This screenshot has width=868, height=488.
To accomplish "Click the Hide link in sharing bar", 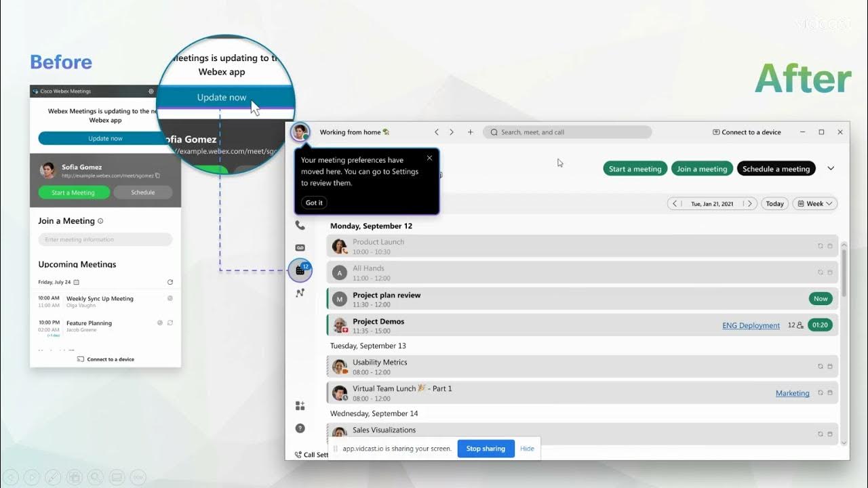I will point(527,449).
